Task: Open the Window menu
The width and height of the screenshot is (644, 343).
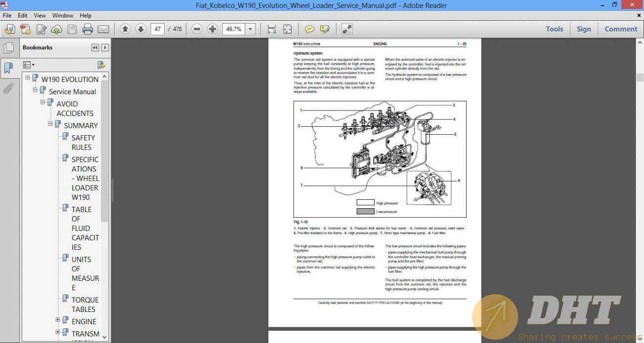Action: pyautogui.click(x=63, y=15)
